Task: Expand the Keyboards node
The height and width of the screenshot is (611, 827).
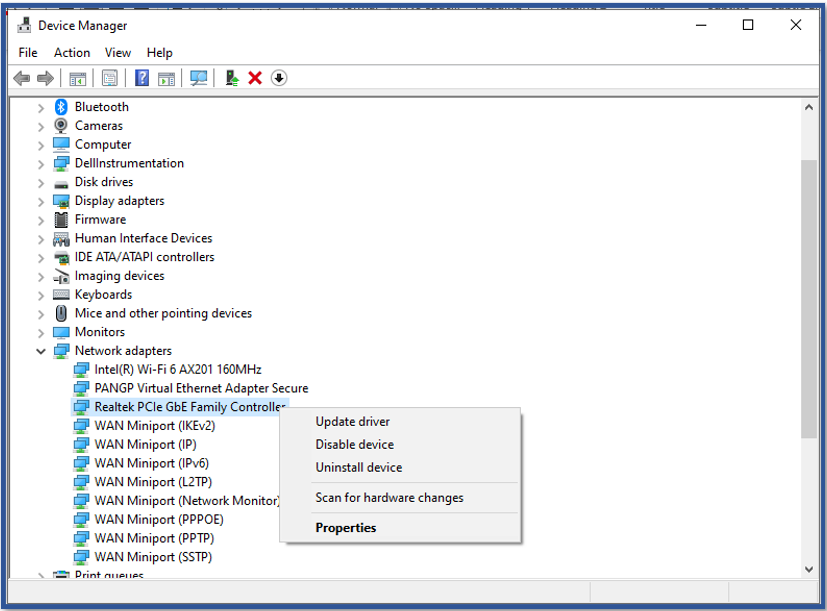Action: click(41, 295)
